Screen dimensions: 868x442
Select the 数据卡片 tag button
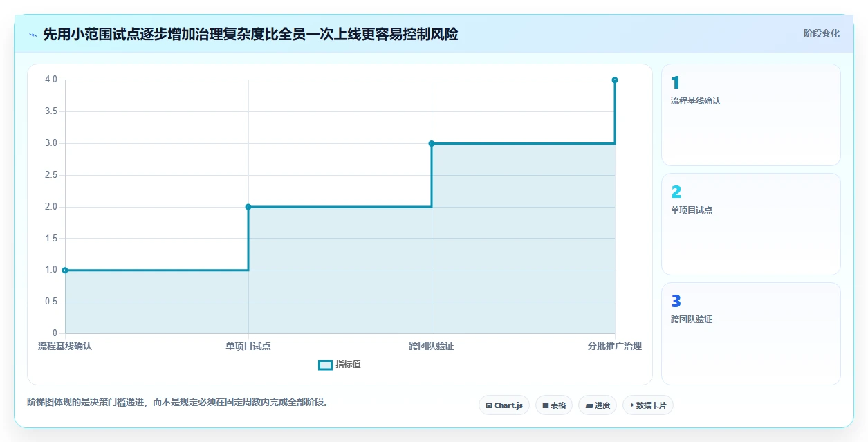point(648,405)
